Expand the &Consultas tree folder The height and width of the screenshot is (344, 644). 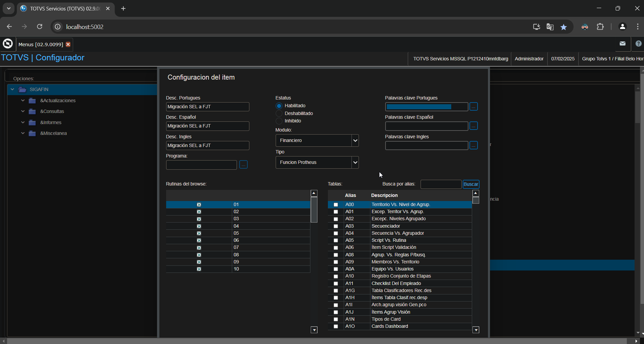click(23, 112)
